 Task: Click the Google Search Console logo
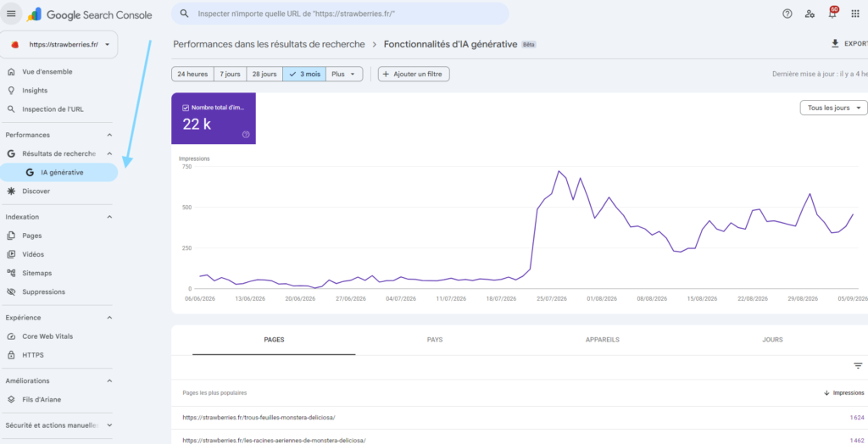(x=89, y=14)
